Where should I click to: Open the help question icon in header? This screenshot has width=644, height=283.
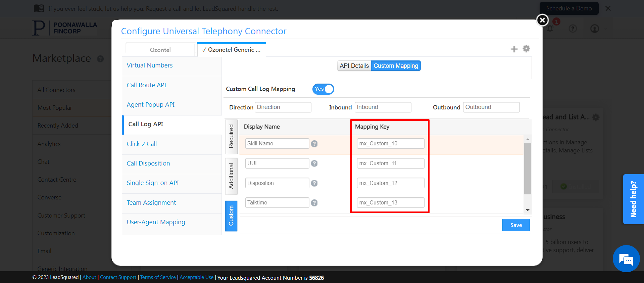click(573, 29)
